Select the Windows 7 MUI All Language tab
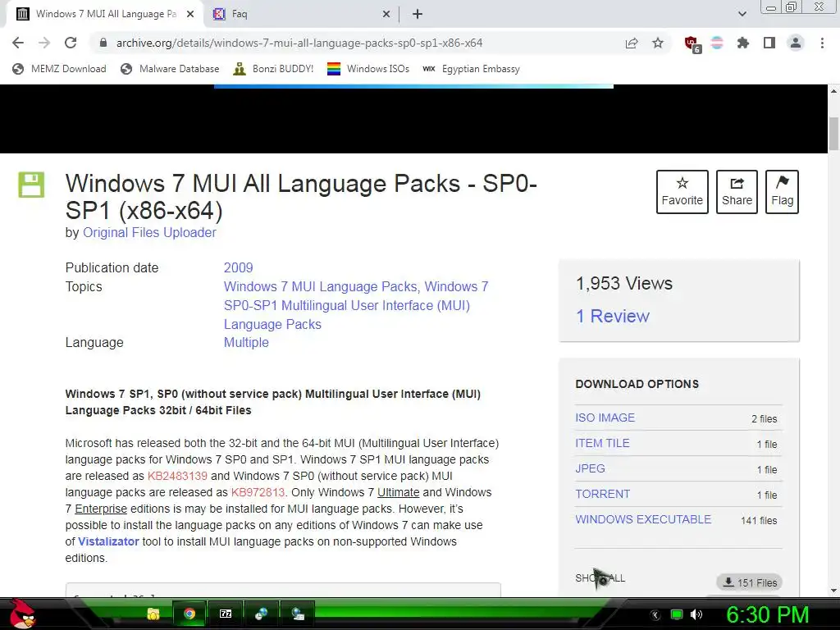 (x=105, y=14)
